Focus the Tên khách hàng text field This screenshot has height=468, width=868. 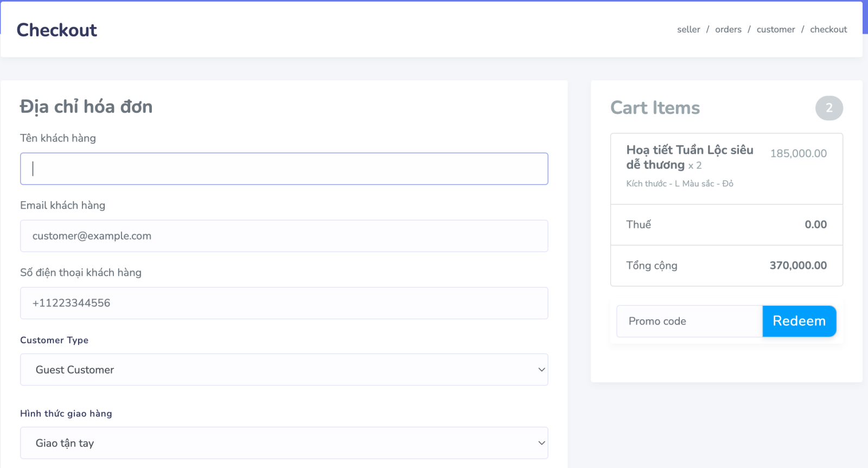pyautogui.click(x=284, y=169)
